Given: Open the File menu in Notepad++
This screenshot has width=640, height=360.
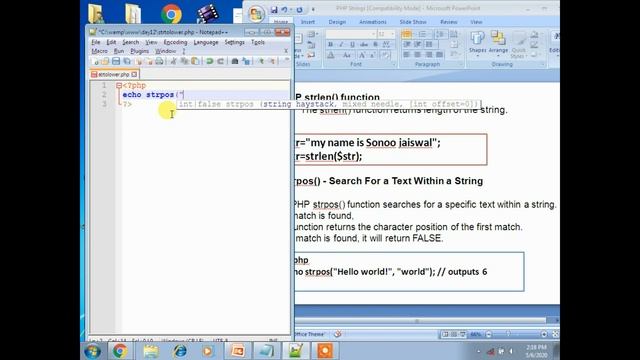Looking at the screenshot, I should [x=96, y=42].
